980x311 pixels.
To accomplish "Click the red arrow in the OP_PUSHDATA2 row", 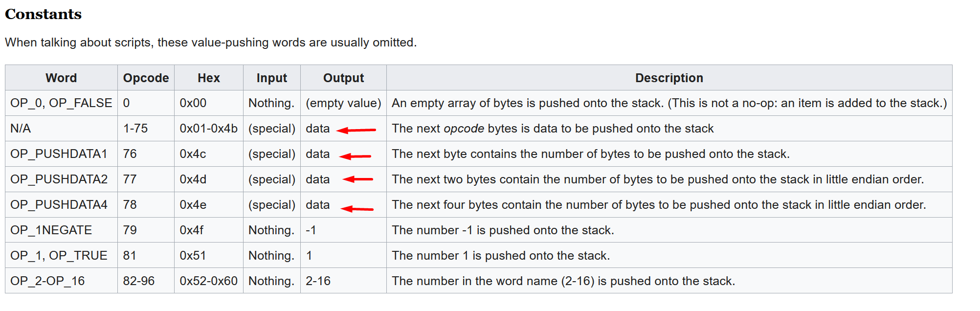I will (x=357, y=179).
